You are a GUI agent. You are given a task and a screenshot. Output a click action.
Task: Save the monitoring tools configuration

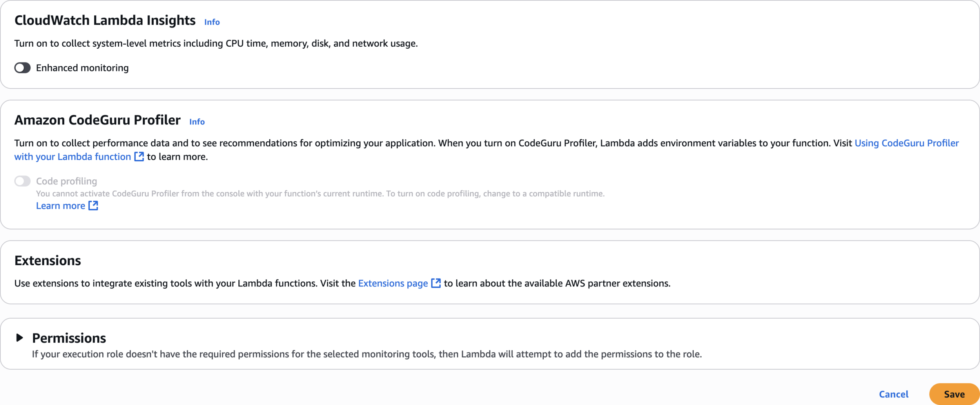(954, 394)
